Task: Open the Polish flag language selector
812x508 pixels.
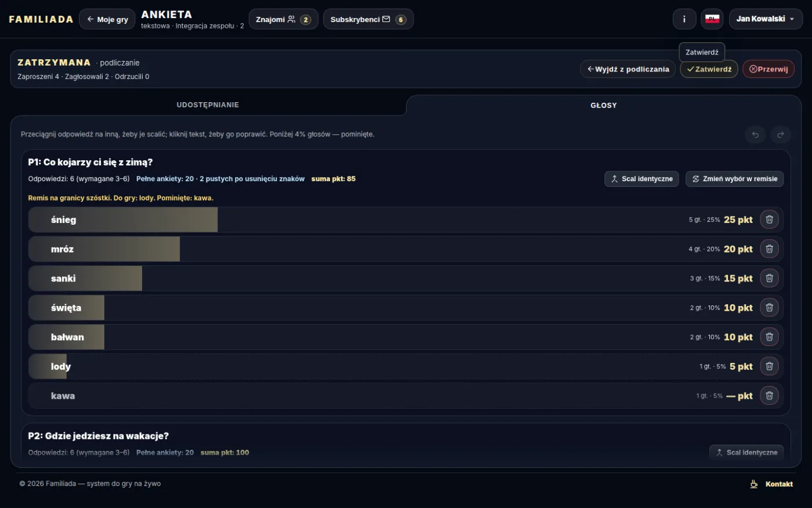Action: 712,19
